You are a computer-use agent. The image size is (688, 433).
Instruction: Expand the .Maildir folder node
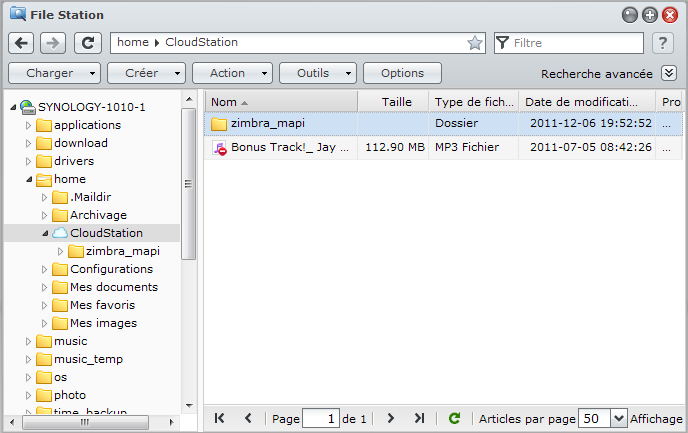(x=44, y=197)
